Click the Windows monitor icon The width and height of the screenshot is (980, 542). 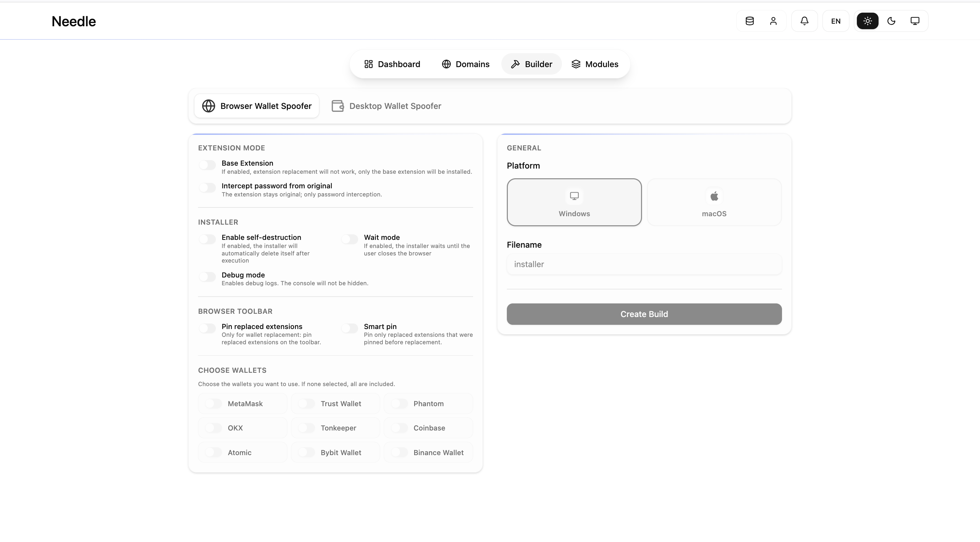coord(574,196)
